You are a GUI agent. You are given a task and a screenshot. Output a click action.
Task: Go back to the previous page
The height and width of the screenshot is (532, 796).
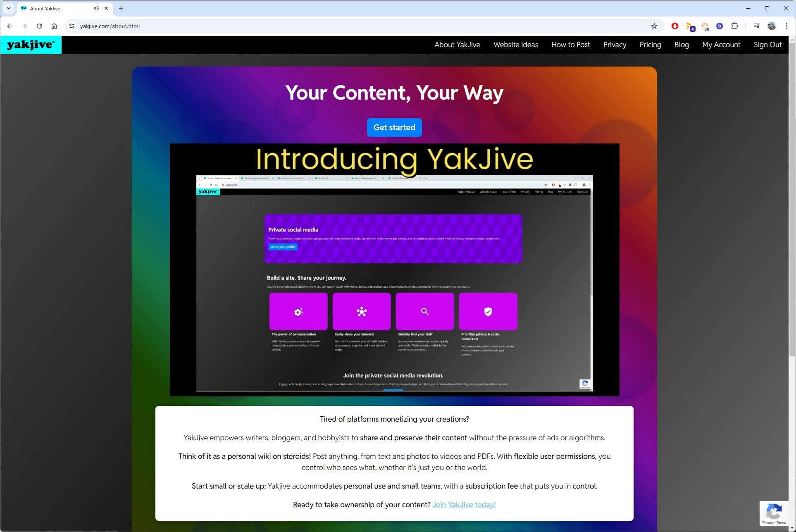(x=10, y=26)
